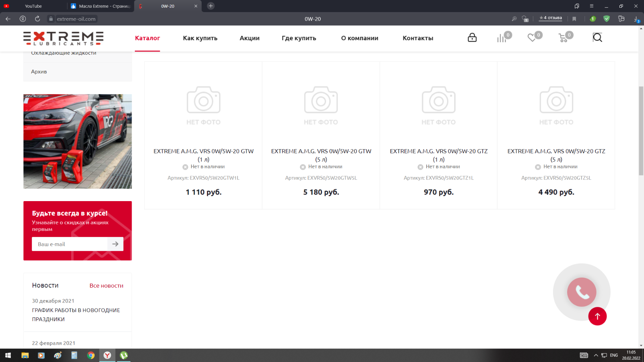Click the extreme-oil.com address bar

tap(76, 19)
